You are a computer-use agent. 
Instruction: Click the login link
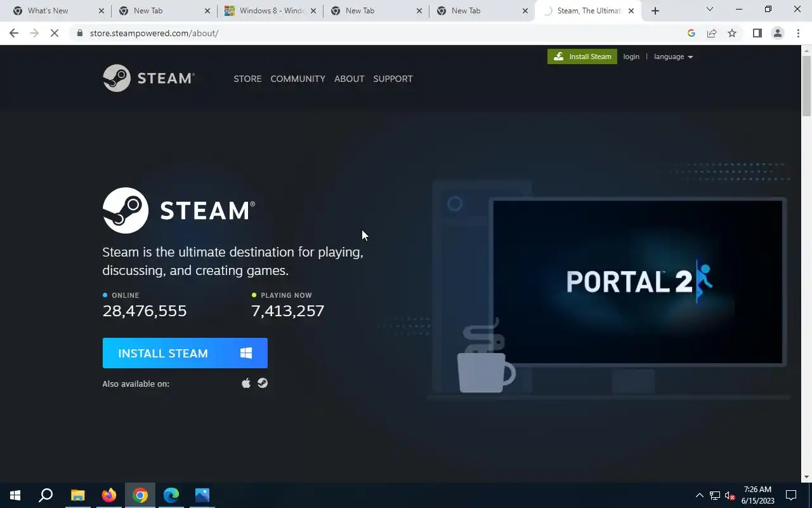(x=631, y=57)
